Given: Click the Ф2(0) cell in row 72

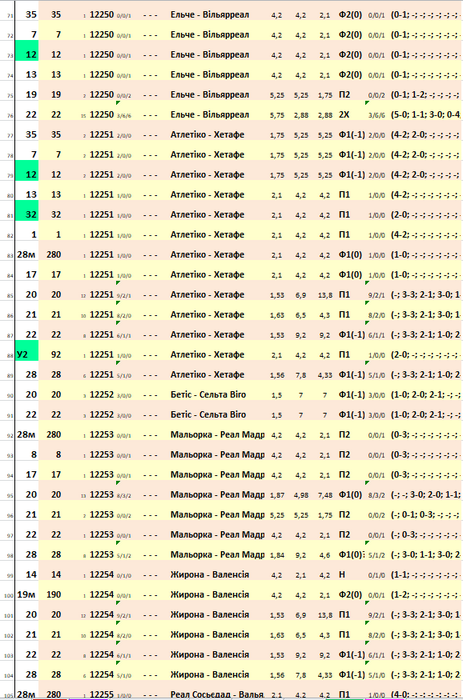Looking at the screenshot, I should 350,34.
